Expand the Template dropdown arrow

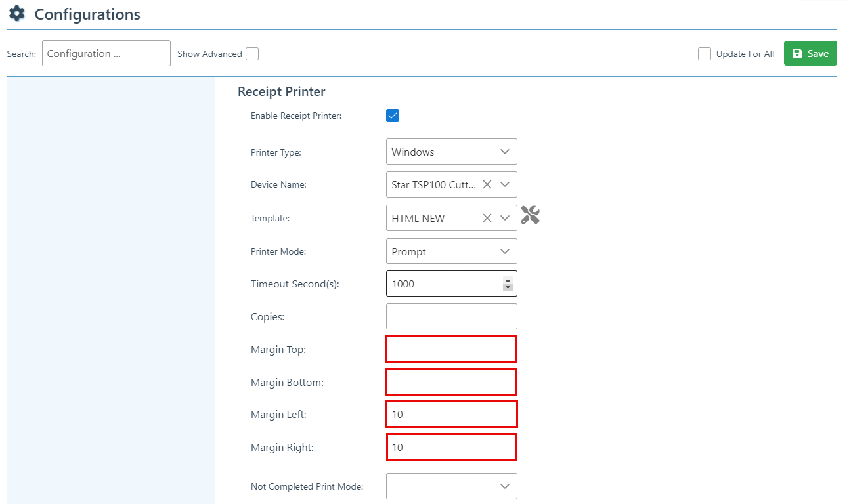(505, 218)
